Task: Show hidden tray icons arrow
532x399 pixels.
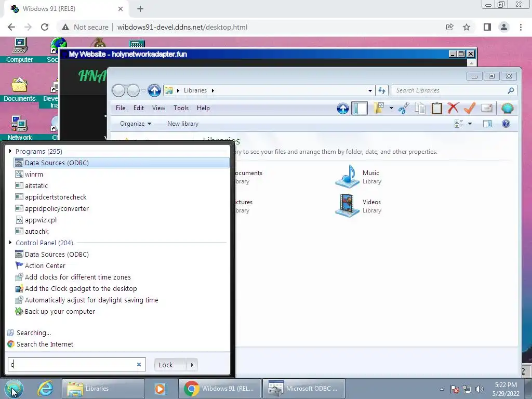Action: (x=442, y=390)
